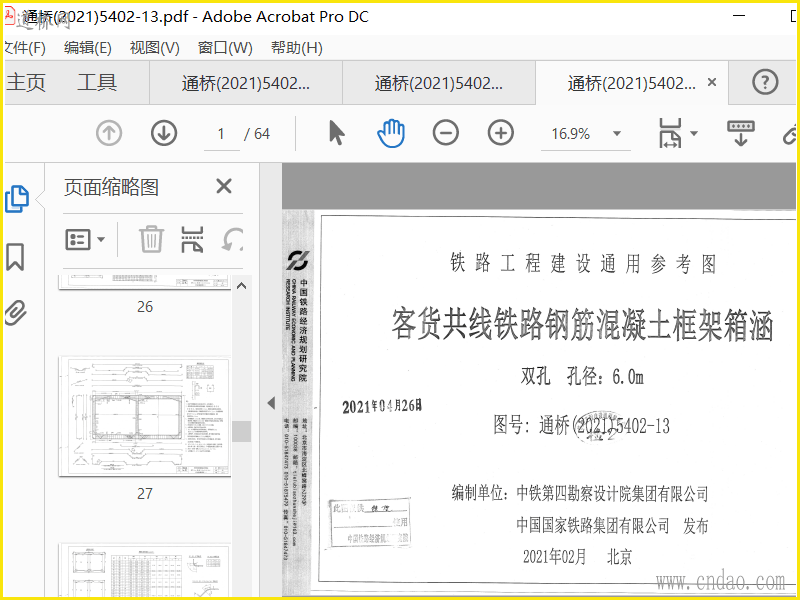This screenshot has width=800, height=600.
Task: Click the Acrobat PDF icon in title bar
Action: tap(10, 16)
